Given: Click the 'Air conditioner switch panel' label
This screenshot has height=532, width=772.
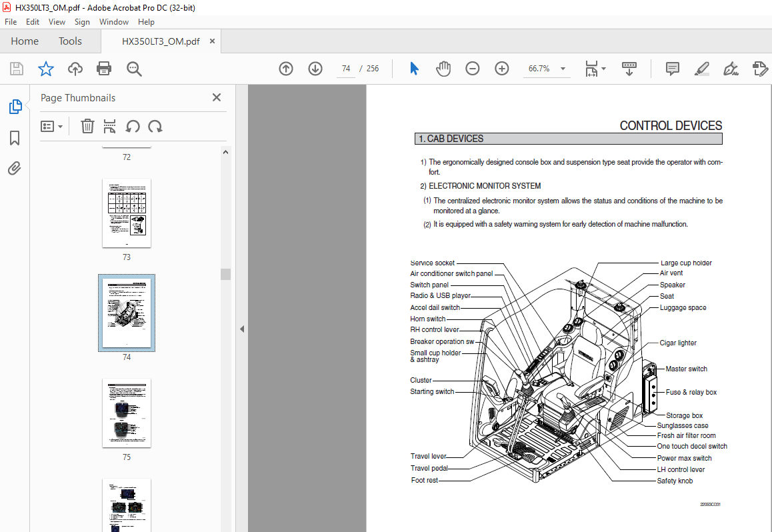Looking at the screenshot, I should tap(451, 273).
